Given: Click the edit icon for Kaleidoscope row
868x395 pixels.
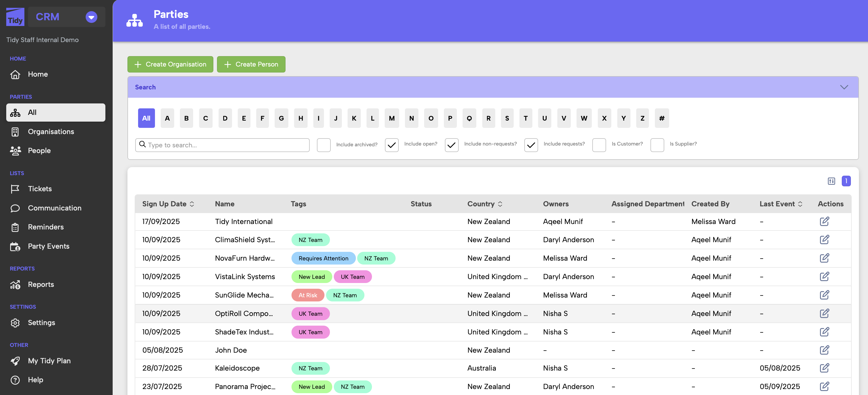Looking at the screenshot, I should pos(824,368).
